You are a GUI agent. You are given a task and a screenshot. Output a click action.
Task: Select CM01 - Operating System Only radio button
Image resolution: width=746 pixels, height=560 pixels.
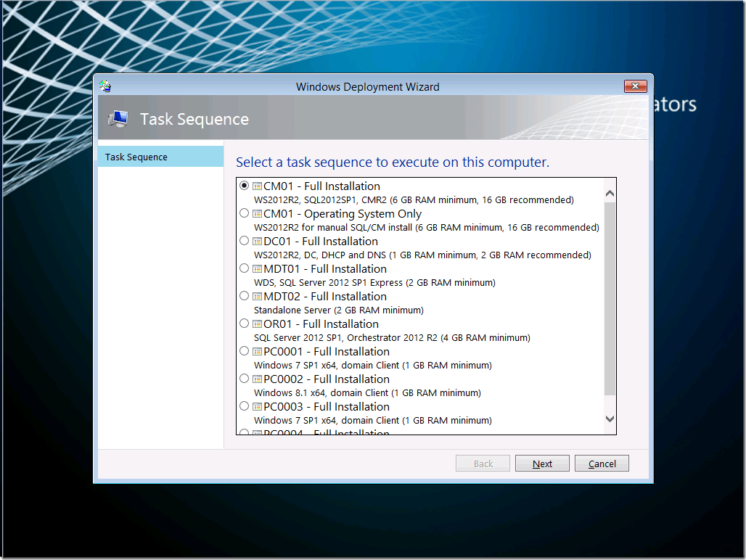point(244,213)
